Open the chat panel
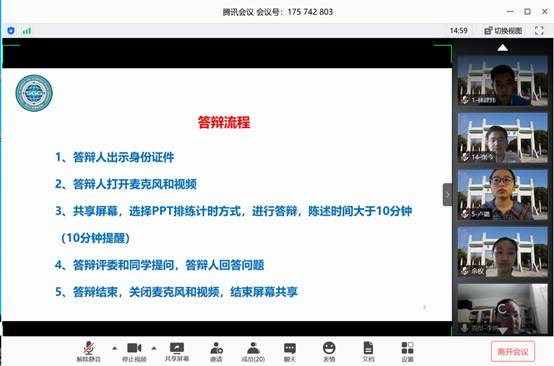554x366 pixels. tap(290, 352)
